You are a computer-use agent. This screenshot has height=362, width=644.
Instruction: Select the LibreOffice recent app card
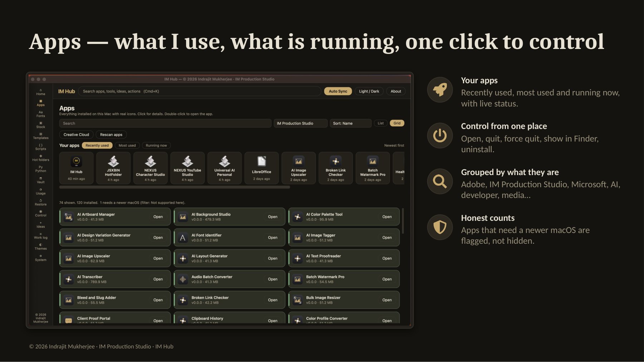262,168
